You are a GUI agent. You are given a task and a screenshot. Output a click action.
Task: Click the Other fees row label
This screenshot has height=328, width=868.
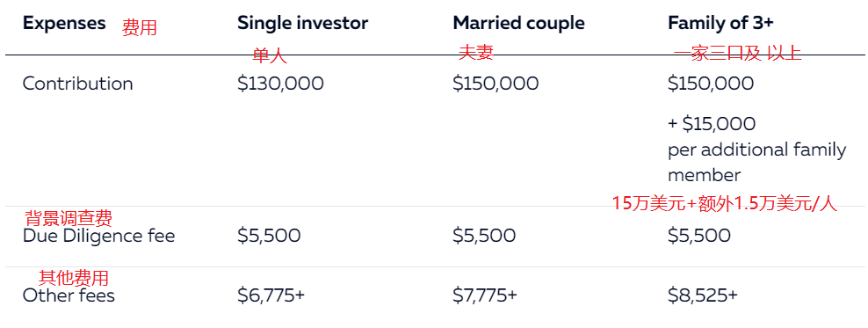(69, 295)
